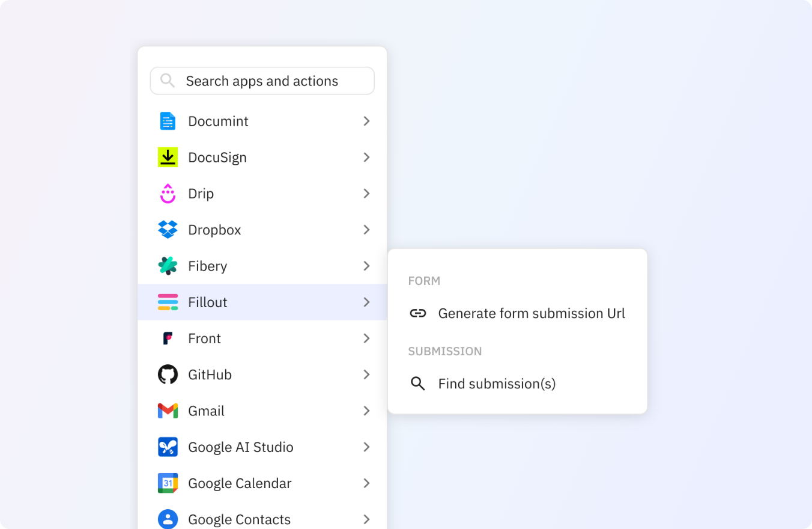Image resolution: width=812 pixels, height=529 pixels.
Task: Click the Drip smiley droplet icon
Action: (x=168, y=193)
